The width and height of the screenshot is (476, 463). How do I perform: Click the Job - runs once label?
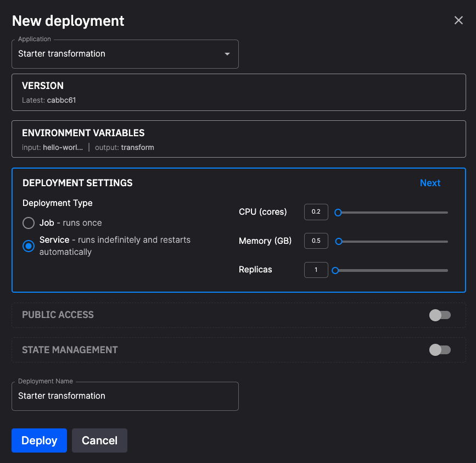click(70, 223)
